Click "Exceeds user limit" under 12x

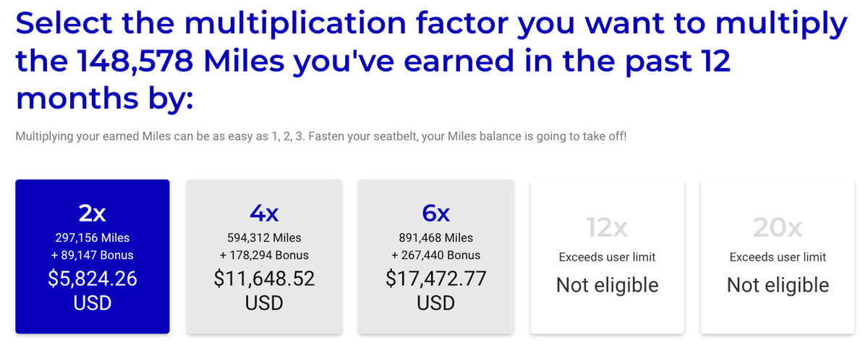tap(607, 257)
